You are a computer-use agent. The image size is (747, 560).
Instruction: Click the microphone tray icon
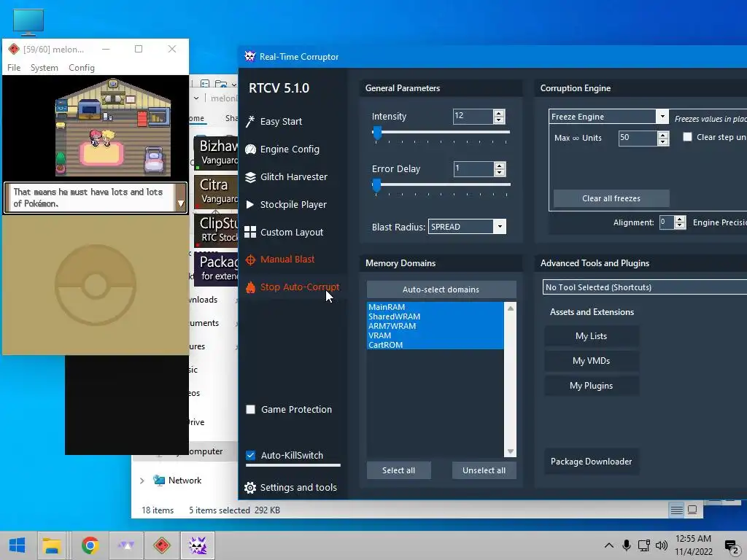click(x=627, y=545)
